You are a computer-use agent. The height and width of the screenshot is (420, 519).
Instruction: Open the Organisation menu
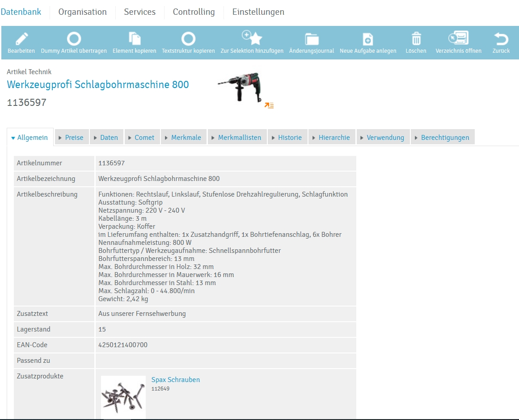click(82, 12)
